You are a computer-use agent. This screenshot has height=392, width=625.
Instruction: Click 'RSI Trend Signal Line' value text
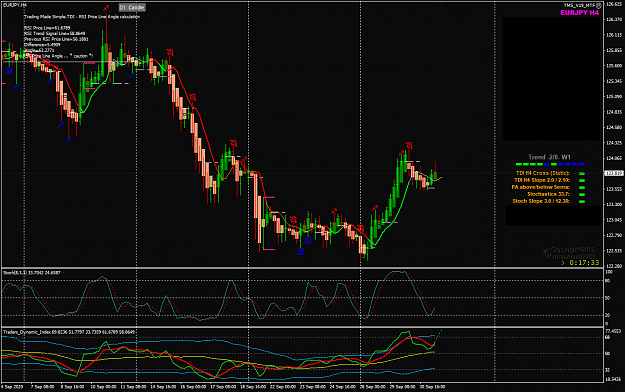(x=54, y=33)
